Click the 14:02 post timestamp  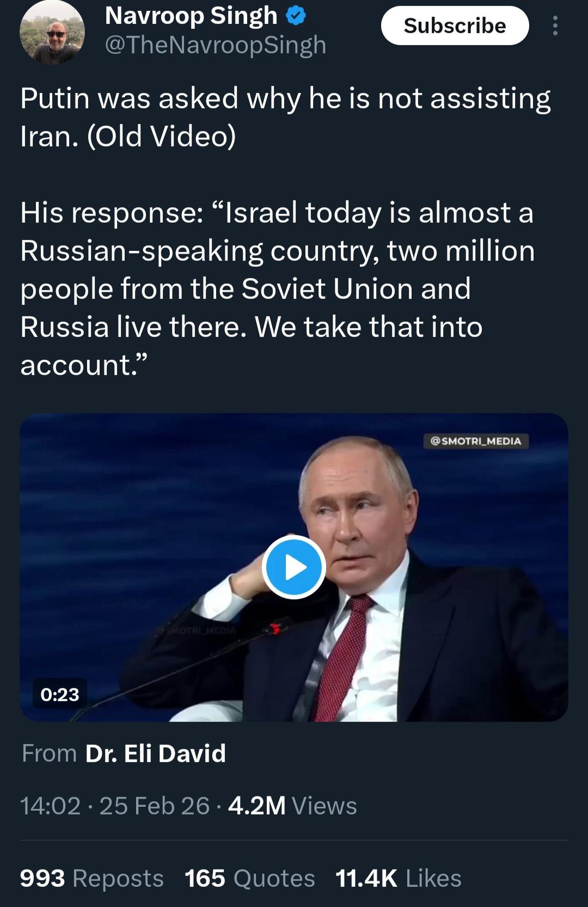coord(51,806)
